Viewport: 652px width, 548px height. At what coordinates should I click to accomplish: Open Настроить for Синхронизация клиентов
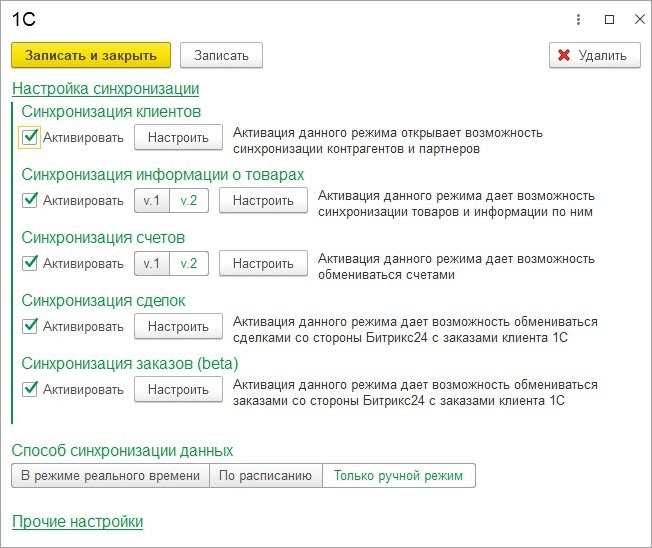tap(178, 137)
